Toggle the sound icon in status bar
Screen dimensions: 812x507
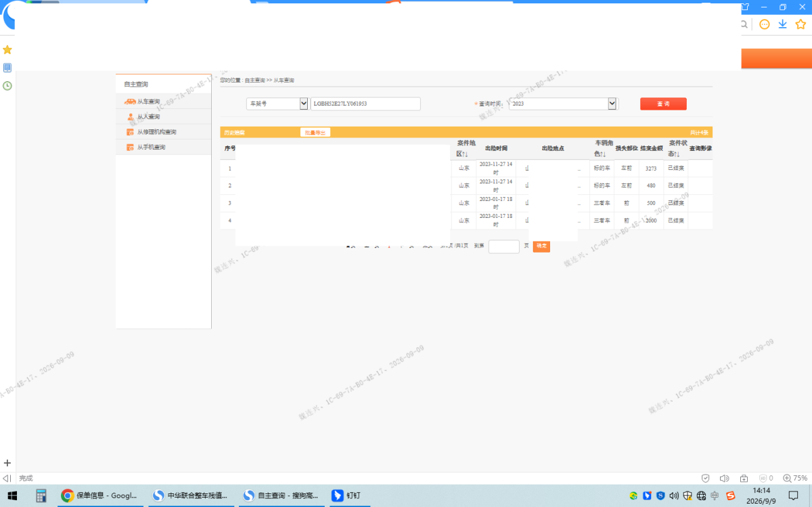724,478
